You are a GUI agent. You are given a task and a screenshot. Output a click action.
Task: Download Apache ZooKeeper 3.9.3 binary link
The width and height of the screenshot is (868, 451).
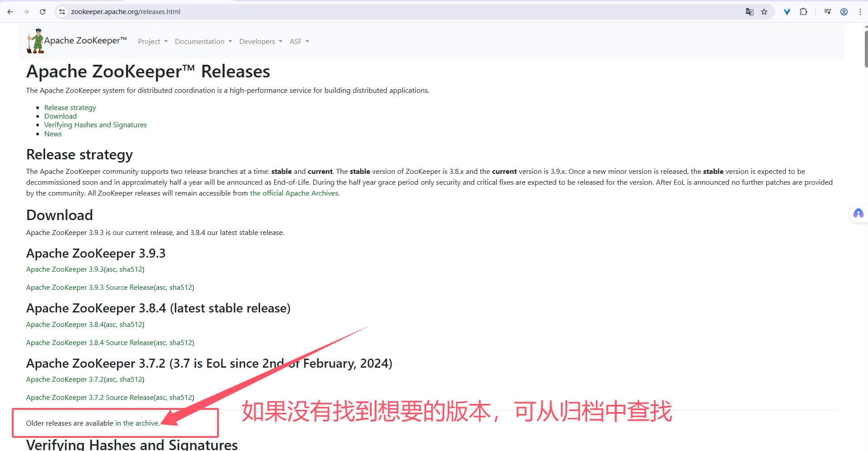65,269
